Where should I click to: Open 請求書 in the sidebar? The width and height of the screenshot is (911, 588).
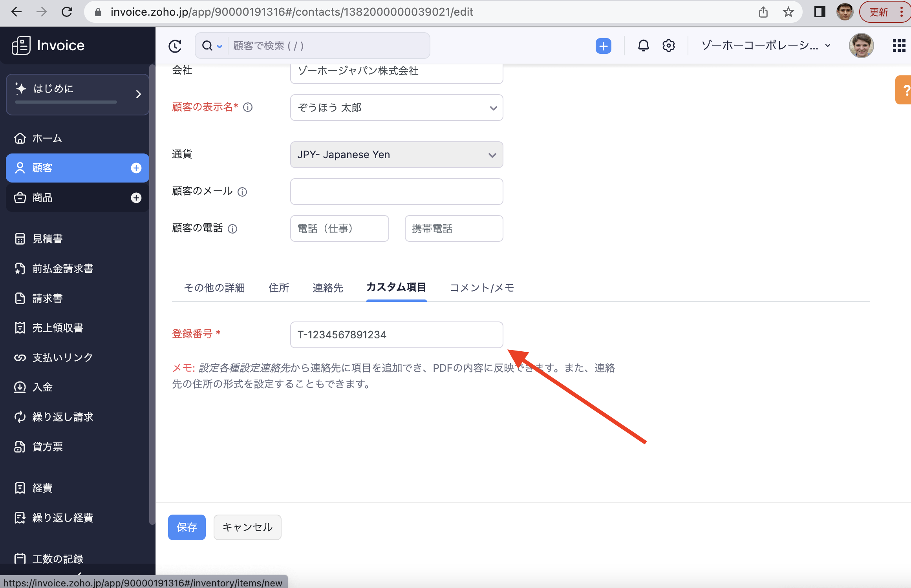(x=48, y=298)
